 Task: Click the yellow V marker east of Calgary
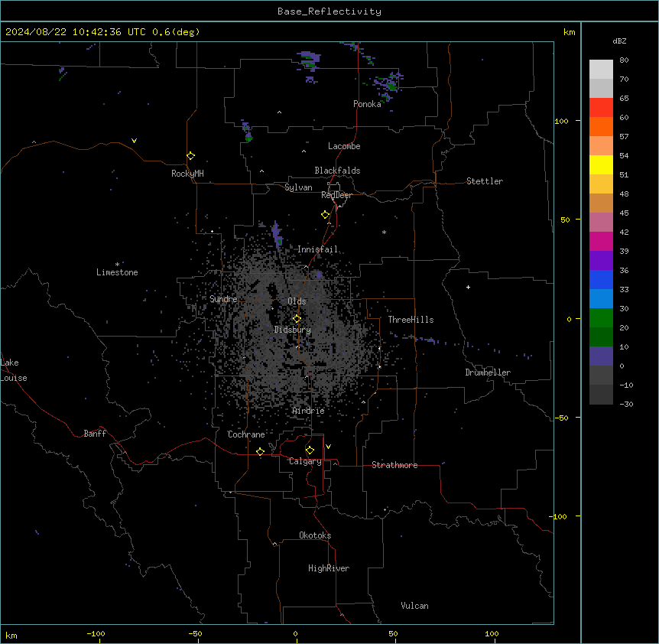328,447
